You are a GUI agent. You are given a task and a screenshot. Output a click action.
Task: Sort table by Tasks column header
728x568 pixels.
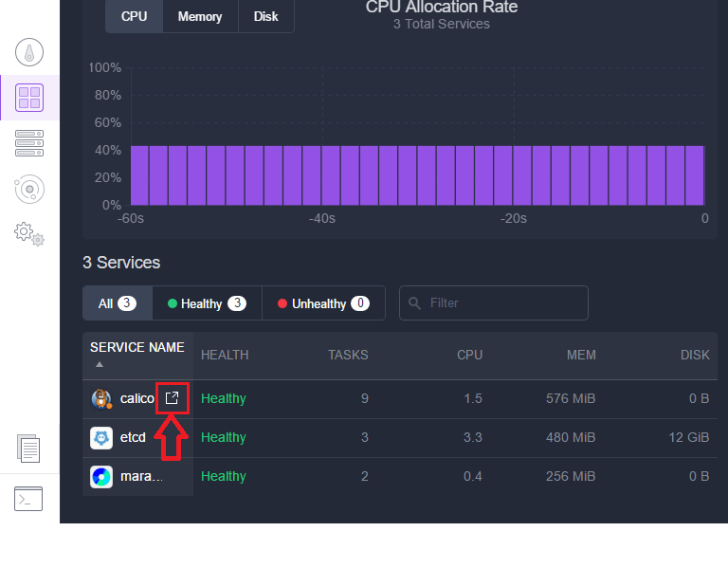348,355
